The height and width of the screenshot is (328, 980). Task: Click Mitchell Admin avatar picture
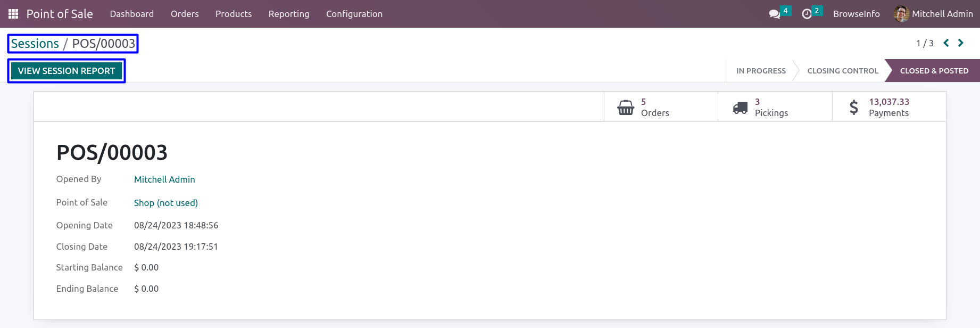tap(901, 14)
